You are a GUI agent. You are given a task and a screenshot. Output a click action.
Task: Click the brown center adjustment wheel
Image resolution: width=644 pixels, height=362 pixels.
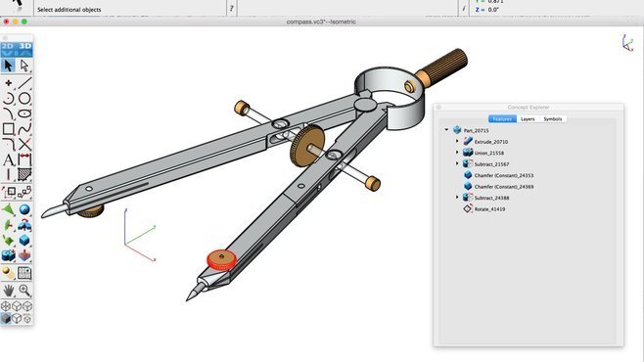coord(306,146)
